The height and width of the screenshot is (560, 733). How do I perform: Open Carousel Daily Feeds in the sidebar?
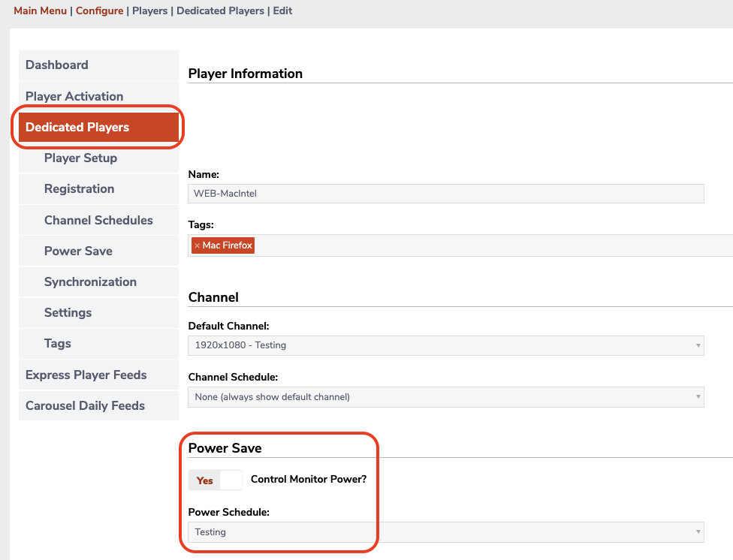(98, 406)
